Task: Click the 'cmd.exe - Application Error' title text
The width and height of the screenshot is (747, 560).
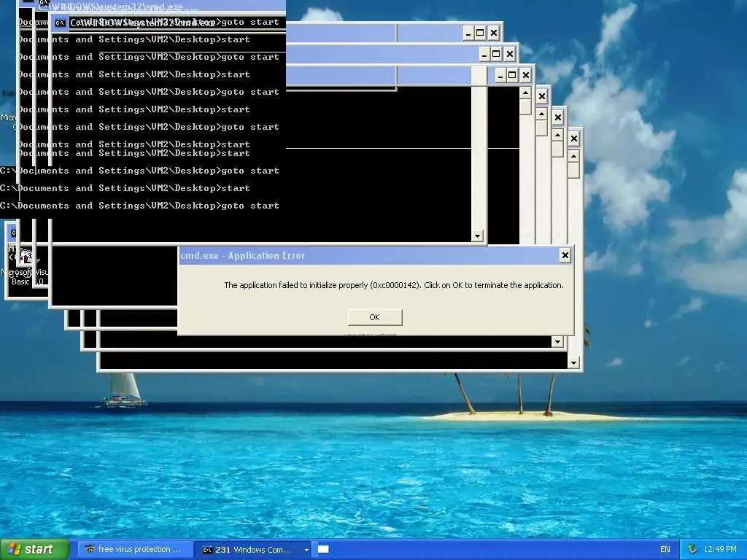Action: click(242, 256)
